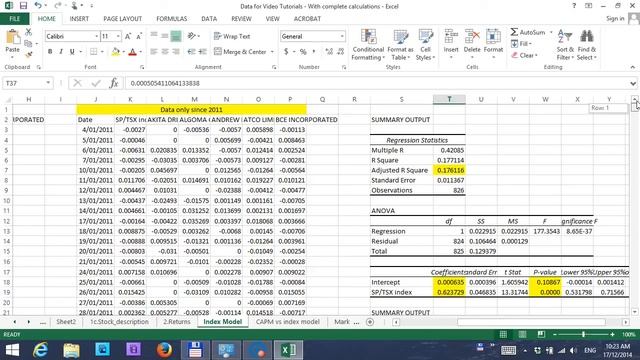Open the General number format dropdown
Screen dimensions: 640x360
pos(342,36)
